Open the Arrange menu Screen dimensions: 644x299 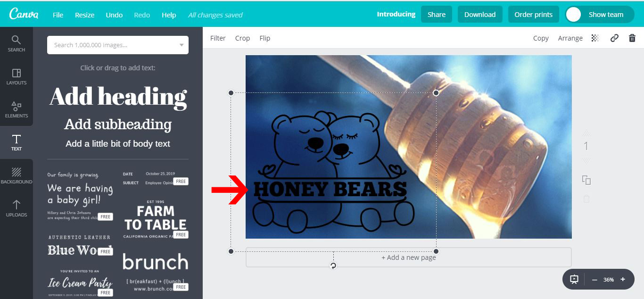(570, 38)
